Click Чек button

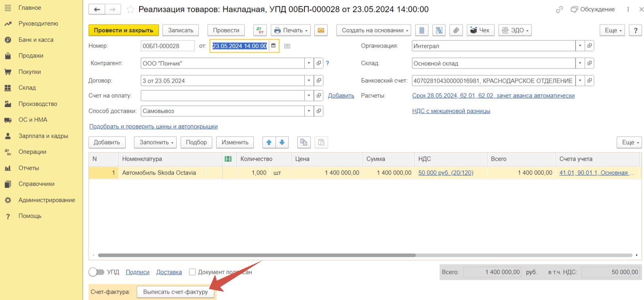point(480,30)
